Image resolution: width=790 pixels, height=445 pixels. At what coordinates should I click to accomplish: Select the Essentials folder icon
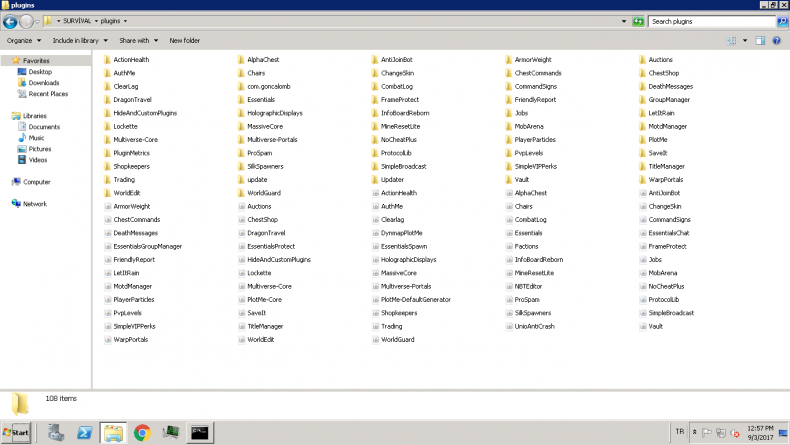point(241,100)
